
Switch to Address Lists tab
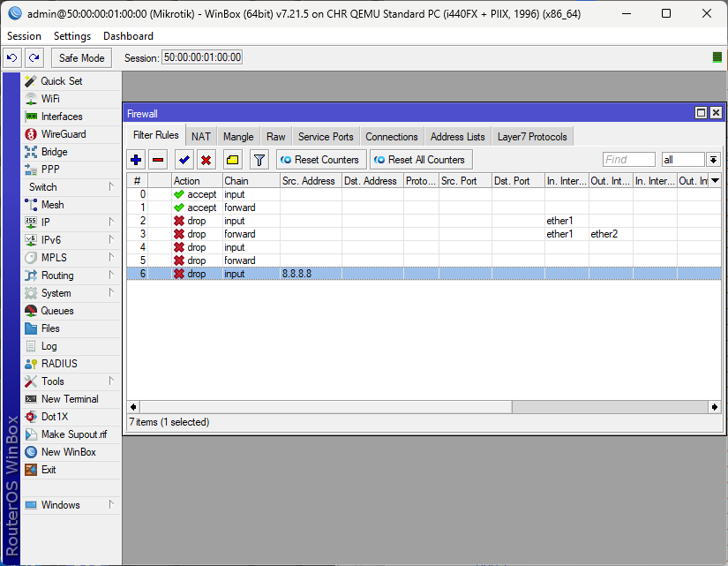pos(457,137)
